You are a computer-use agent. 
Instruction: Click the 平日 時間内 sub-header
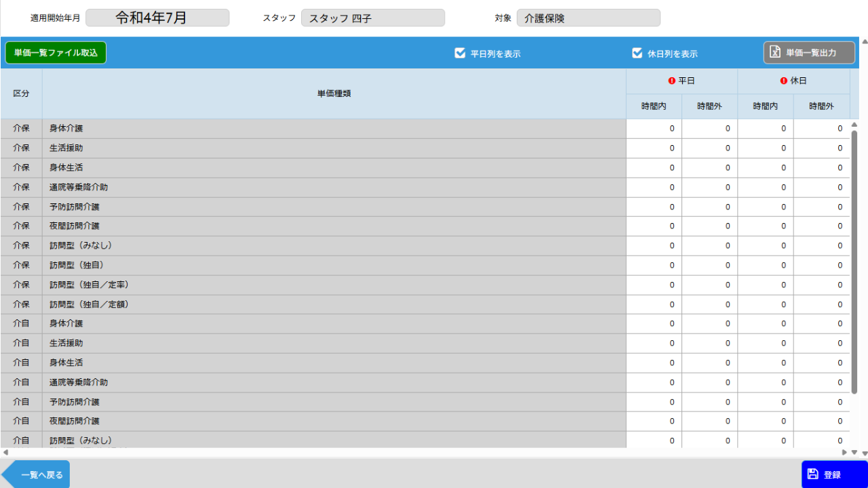tap(654, 106)
